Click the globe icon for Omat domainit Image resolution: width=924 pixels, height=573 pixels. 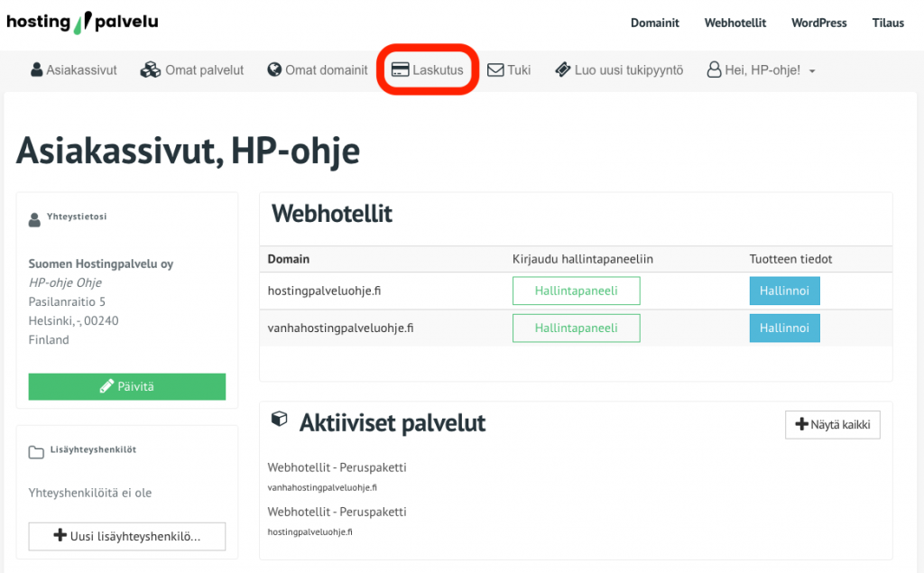275,70
